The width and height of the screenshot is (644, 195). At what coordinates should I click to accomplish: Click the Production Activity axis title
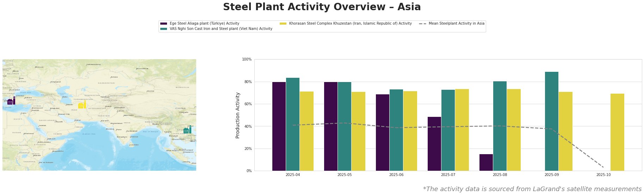(x=238, y=115)
